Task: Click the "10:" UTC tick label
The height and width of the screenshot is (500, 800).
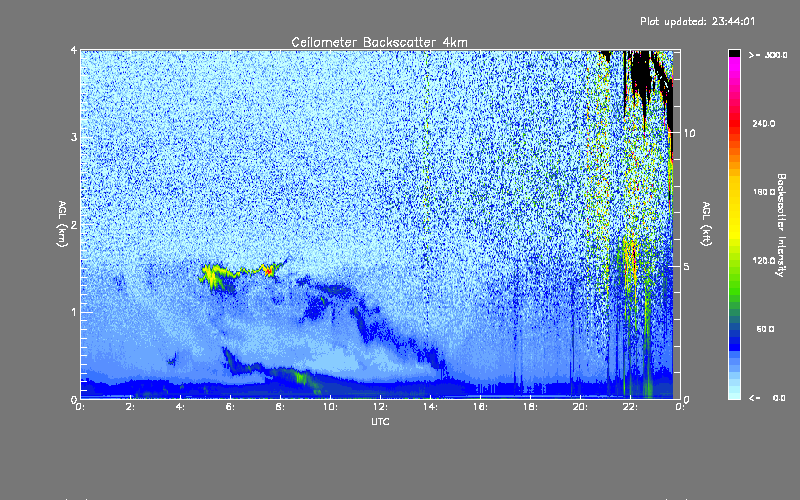Action: pyautogui.click(x=330, y=407)
